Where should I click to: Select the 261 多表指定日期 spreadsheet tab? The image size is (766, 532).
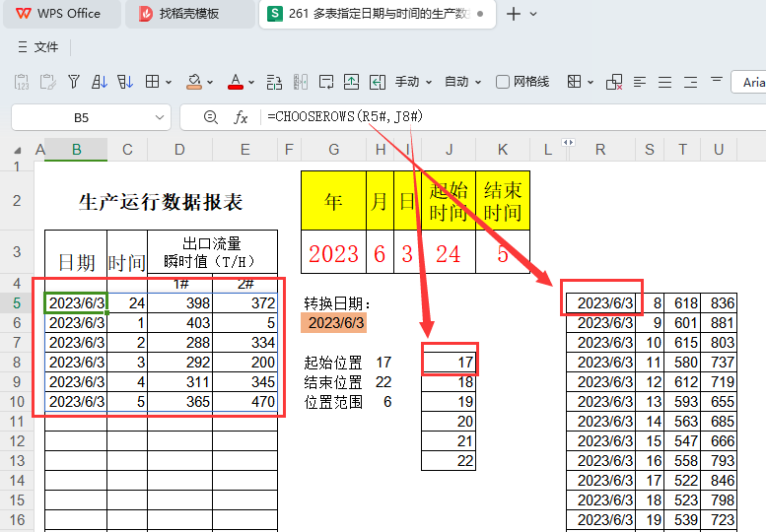point(378,14)
